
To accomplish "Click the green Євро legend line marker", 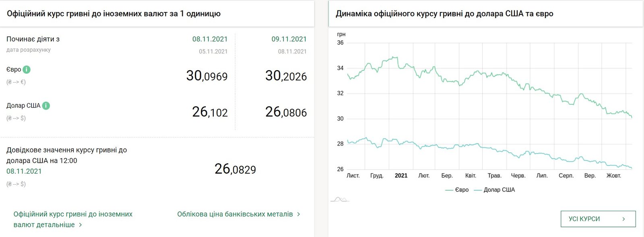I will coord(450,189).
